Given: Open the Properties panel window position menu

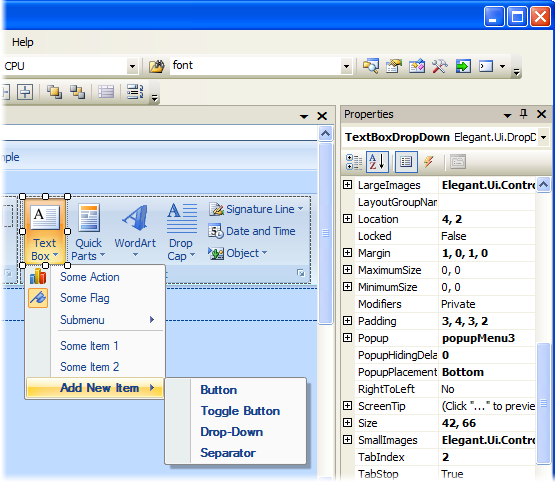Looking at the screenshot, I should (x=507, y=115).
